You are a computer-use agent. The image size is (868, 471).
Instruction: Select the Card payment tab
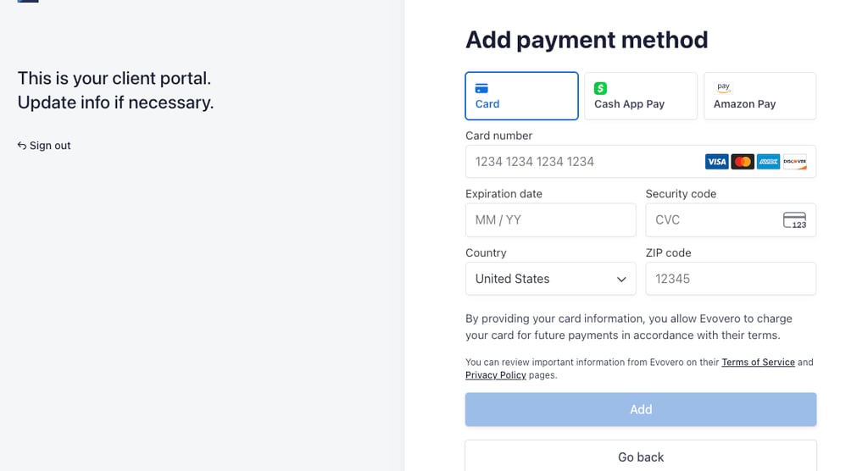click(x=521, y=96)
